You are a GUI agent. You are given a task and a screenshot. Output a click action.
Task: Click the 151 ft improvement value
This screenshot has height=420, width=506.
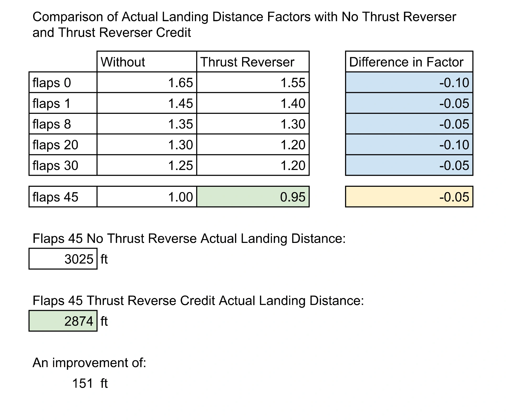[83, 383]
